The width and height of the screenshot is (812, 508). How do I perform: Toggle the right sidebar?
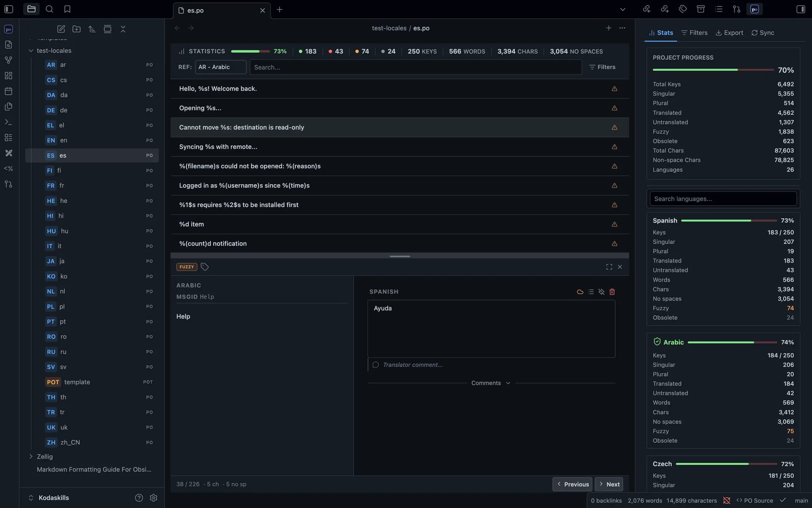pos(801,9)
